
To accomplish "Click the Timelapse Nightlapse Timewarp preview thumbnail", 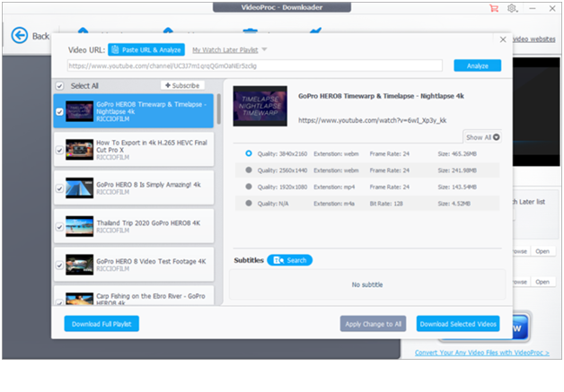I will click(x=260, y=106).
